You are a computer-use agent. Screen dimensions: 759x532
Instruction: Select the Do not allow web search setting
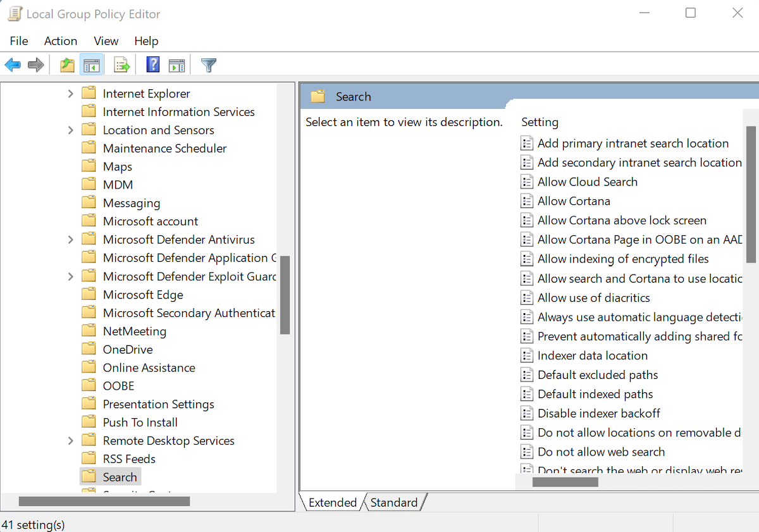click(x=600, y=452)
